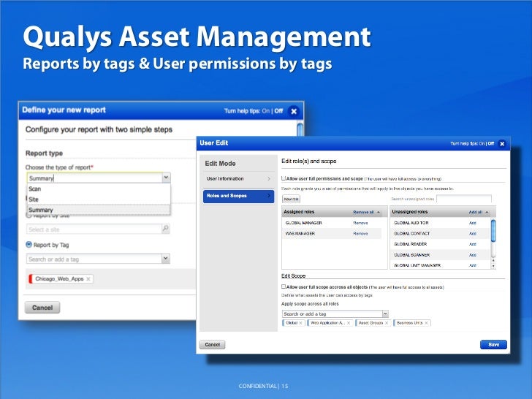Click Cancel in the report dialog

coord(42,308)
